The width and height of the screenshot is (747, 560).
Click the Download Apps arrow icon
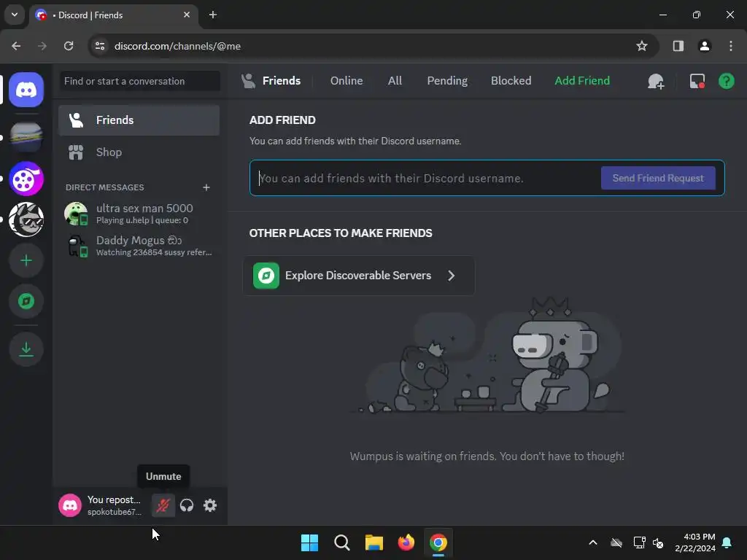(26, 349)
